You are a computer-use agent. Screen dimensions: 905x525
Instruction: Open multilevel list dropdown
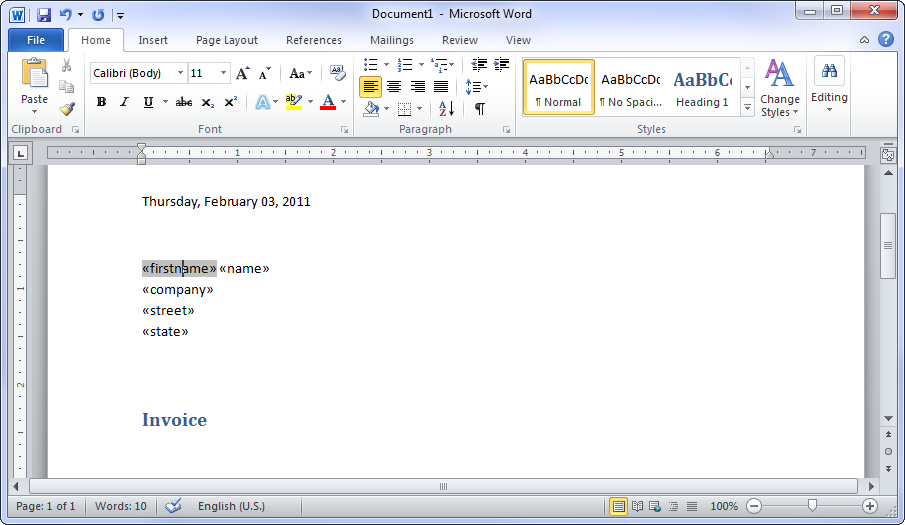pos(451,65)
